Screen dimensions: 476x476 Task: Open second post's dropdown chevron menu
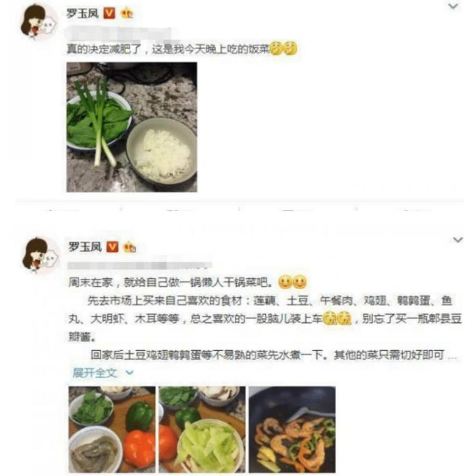point(458,240)
